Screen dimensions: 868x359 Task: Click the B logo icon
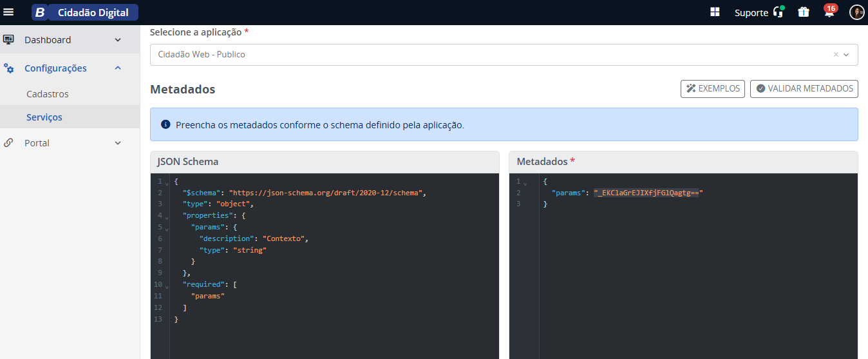[x=39, y=12]
